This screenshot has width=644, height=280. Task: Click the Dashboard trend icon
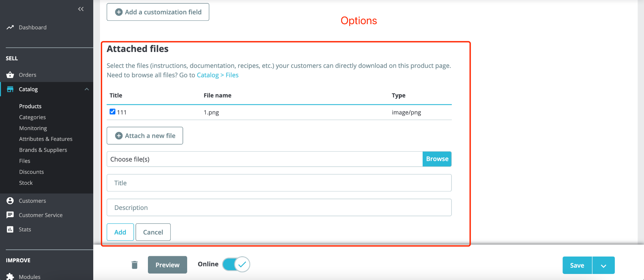click(x=10, y=27)
